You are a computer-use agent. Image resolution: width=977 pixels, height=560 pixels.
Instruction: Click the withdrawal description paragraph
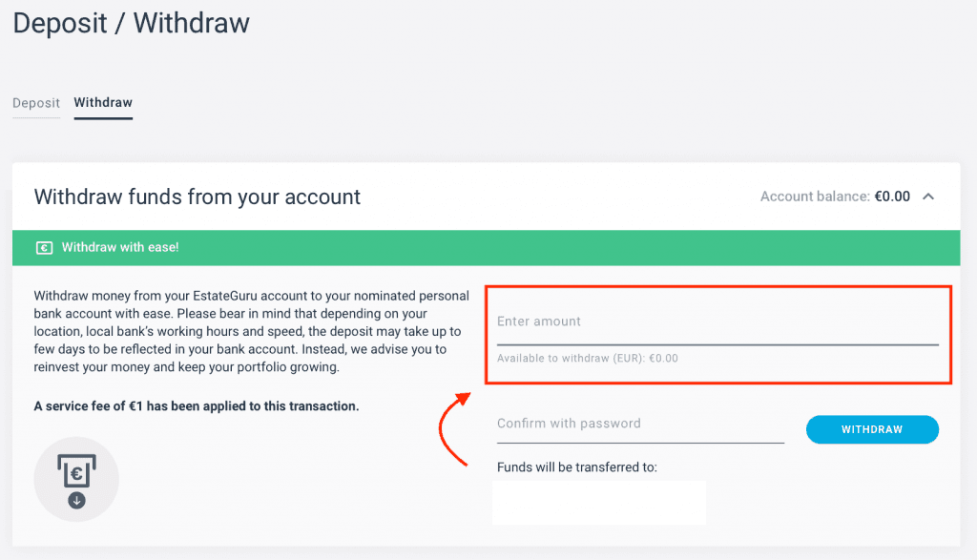[247, 332]
